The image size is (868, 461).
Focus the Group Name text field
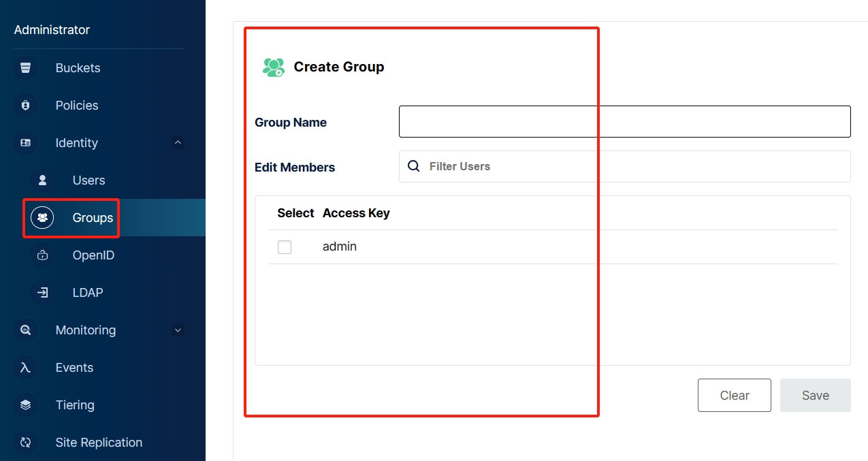[624, 122]
